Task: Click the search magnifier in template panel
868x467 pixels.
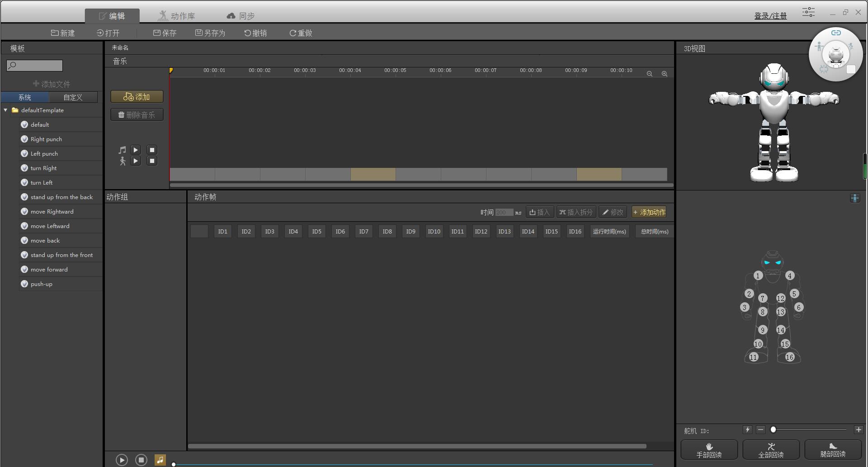Action: pyautogui.click(x=13, y=66)
